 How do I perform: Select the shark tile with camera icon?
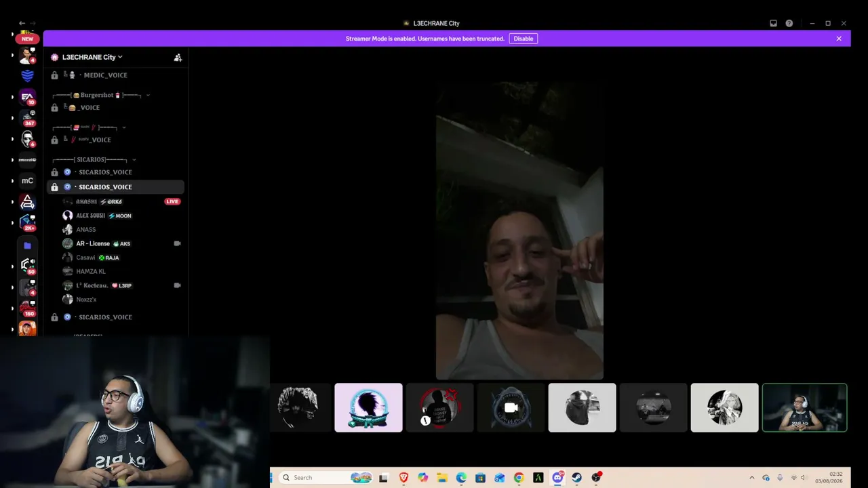pos(511,407)
